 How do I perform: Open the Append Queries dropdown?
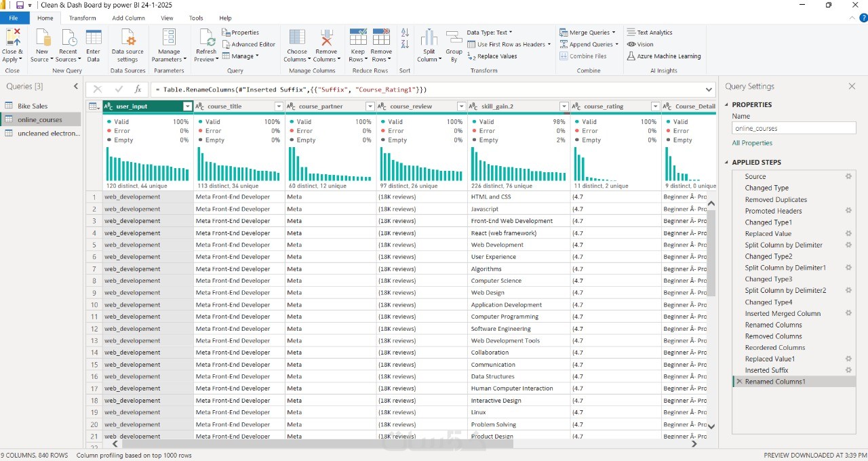[x=589, y=44]
